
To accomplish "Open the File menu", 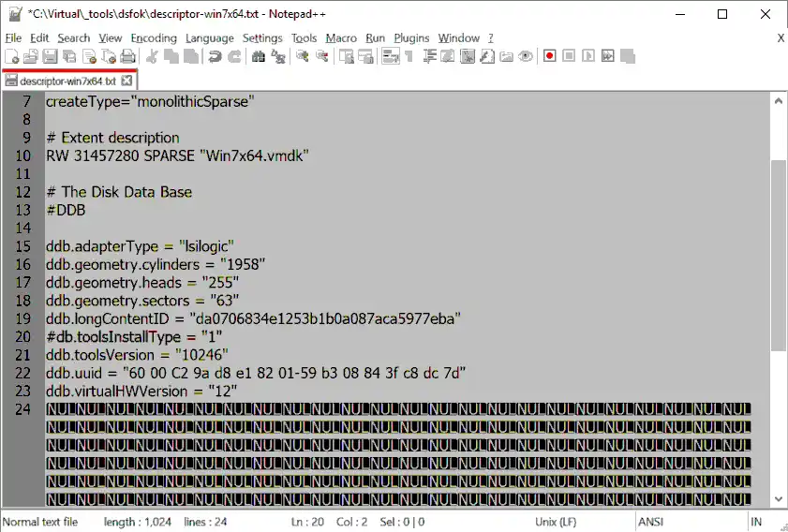I will pos(13,38).
